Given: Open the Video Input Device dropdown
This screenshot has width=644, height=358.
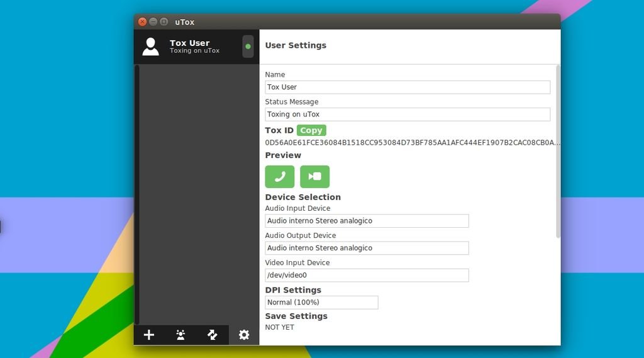Looking at the screenshot, I should (367, 275).
